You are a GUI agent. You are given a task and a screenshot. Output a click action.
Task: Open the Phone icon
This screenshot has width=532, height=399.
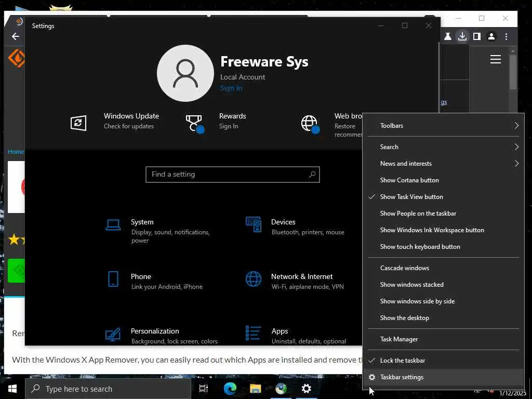(113, 279)
